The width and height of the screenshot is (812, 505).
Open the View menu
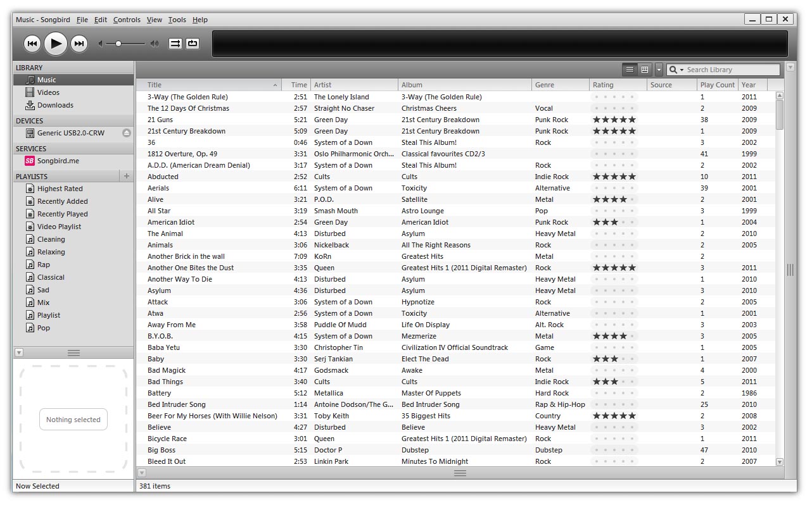tap(155, 20)
